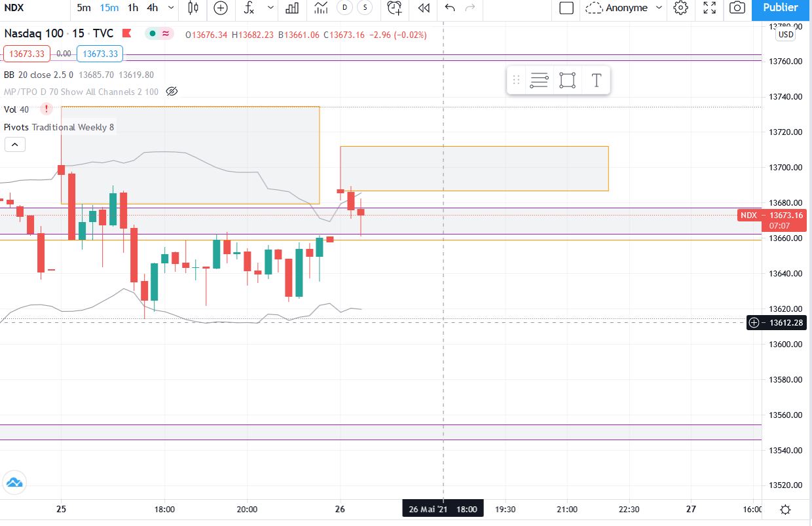Click the -2.96 (-0.02%) change value
812x526 pixels.
pos(397,35)
